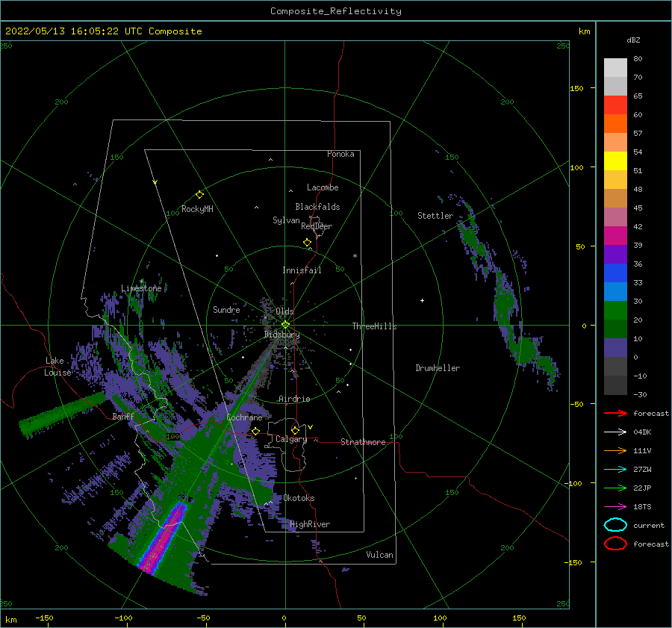Click the RedDeer city label

(x=317, y=226)
